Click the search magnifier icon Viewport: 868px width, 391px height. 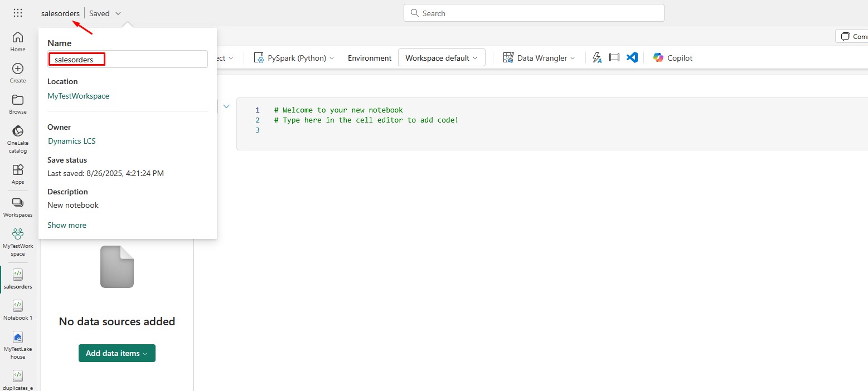(x=414, y=13)
